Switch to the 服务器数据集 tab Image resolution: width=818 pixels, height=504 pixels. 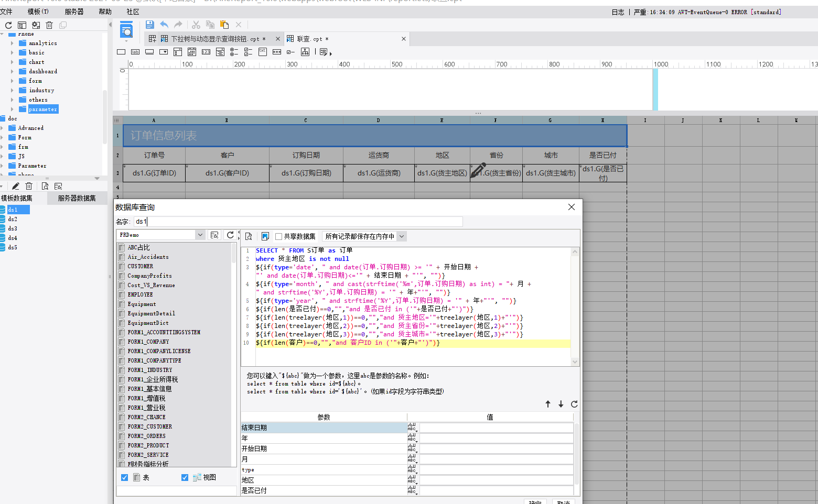point(77,198)
